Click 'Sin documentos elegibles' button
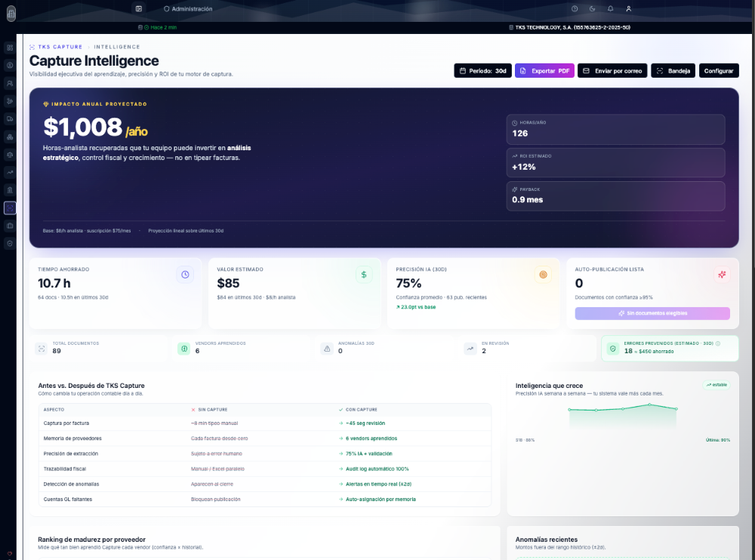Image resolution: width=755 pixels, height=560 pixels. (652, 313)
